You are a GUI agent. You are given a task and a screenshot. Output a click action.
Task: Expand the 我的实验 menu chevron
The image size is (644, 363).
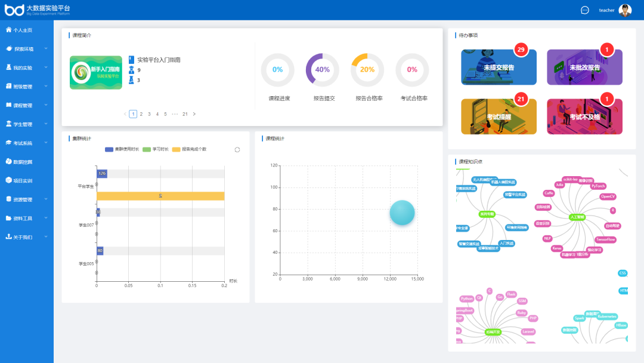tap(45, 67)
